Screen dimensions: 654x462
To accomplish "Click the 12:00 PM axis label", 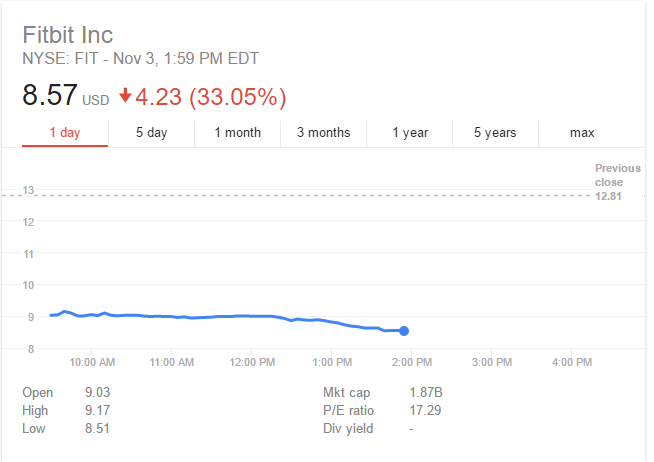I will click(x=252, y=362).
